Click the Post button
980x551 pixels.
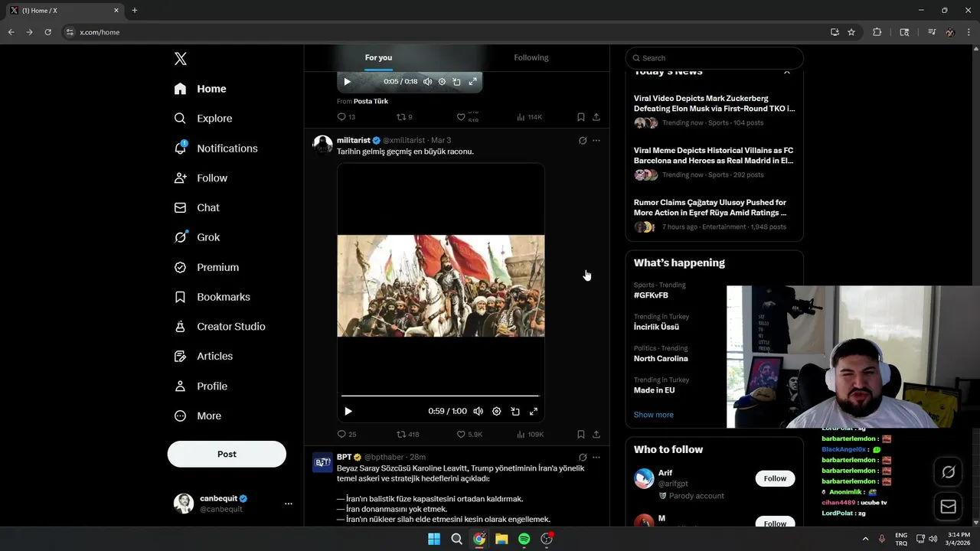pyautogui.click(x=227, y=454)
